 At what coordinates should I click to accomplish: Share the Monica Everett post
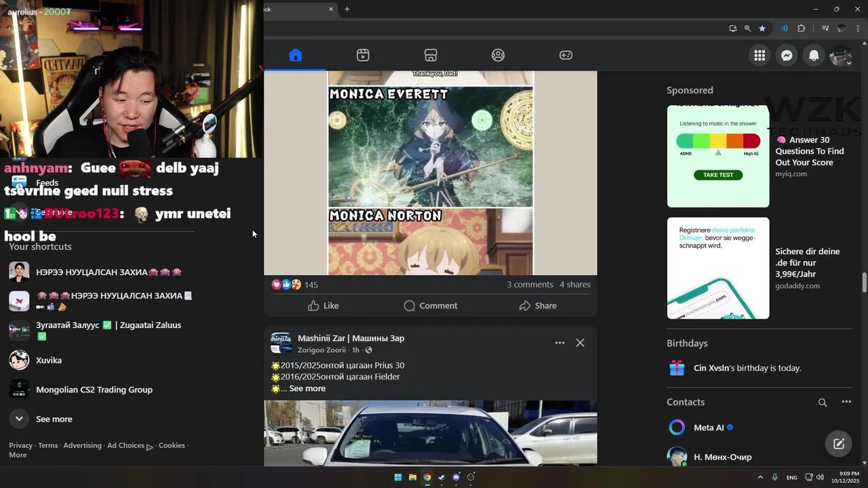[x=538, y=306]
